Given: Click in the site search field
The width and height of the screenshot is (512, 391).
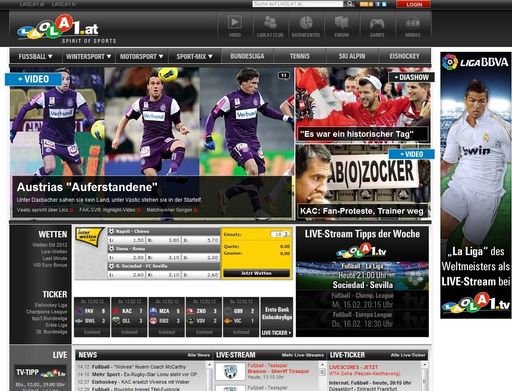Looking at the screenshot, I should (298, 4).
